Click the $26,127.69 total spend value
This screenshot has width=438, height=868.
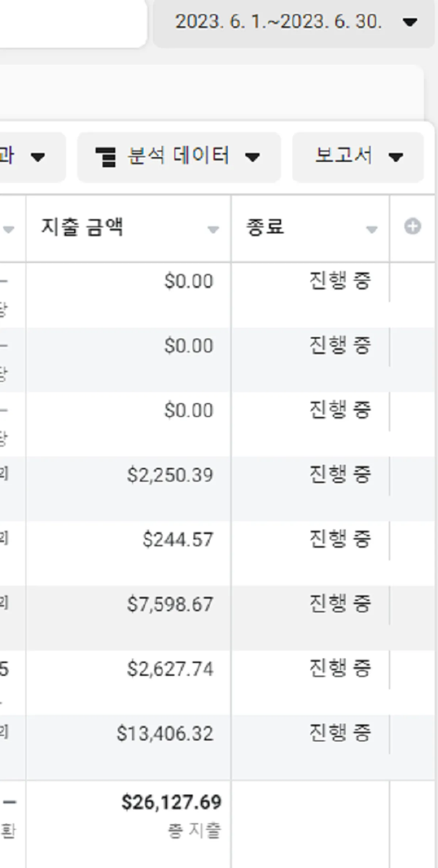coord(172,802)
